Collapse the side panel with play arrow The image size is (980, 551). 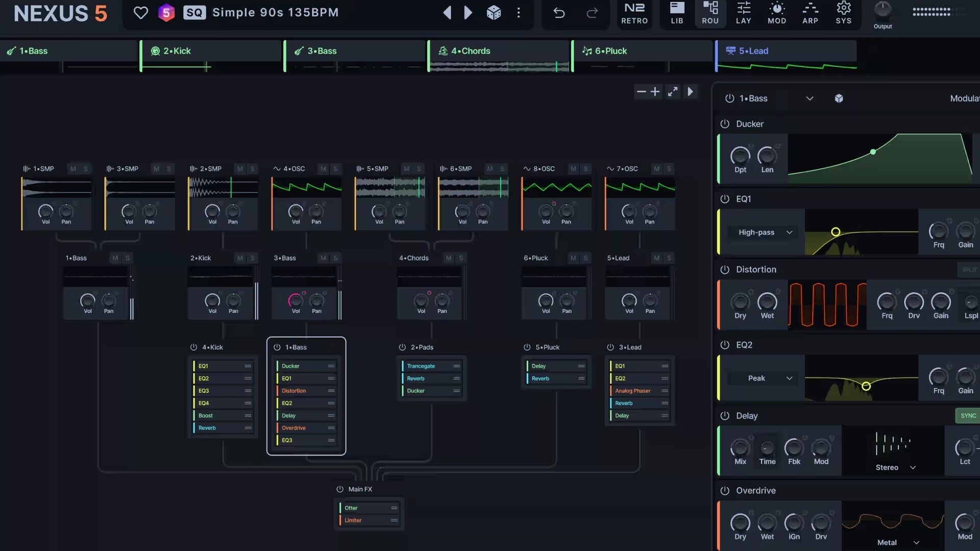(x=690, y=92)
